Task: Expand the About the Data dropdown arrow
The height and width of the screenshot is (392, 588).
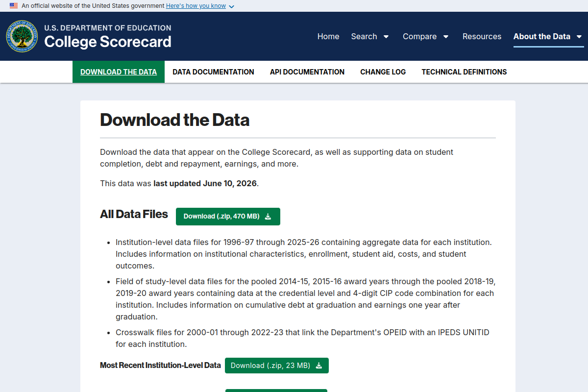Action: tap(579, 37)
